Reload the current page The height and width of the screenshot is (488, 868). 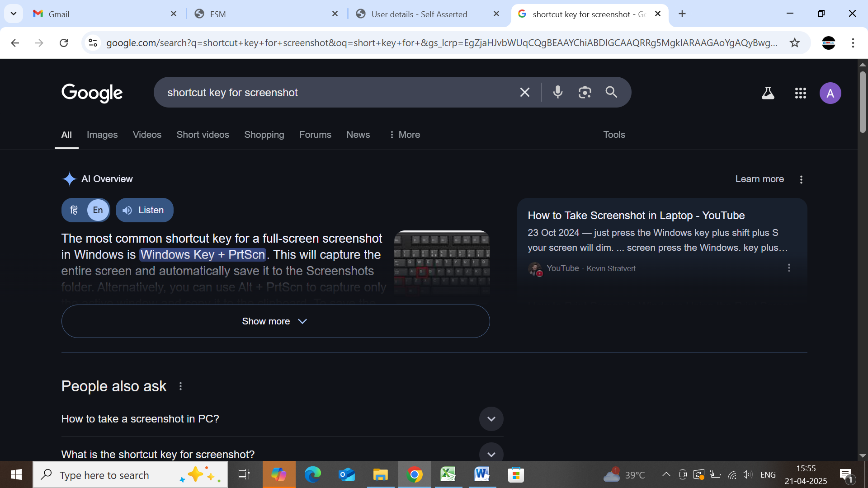click(x=64, y=43)
